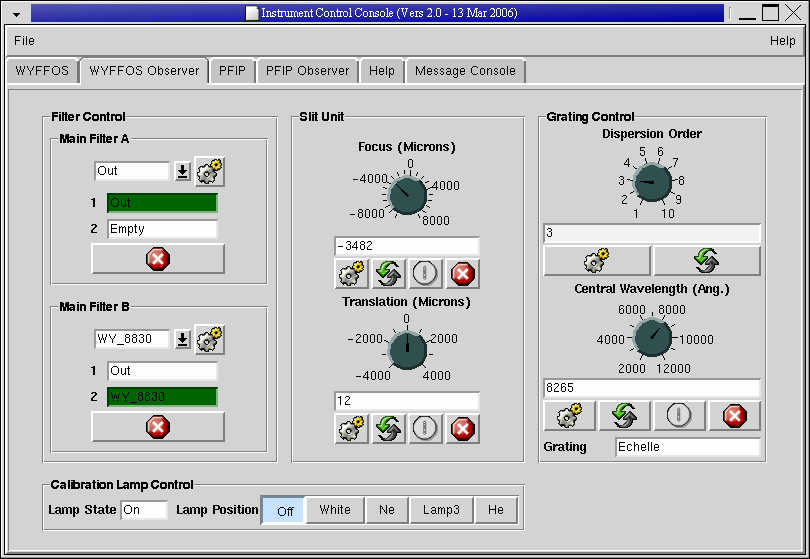
Task: Open Main Filter B dropdown arrow
Action: point(182,339)
